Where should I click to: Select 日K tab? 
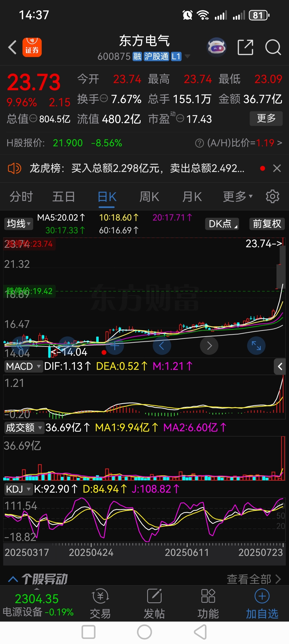tap(107, 197)
